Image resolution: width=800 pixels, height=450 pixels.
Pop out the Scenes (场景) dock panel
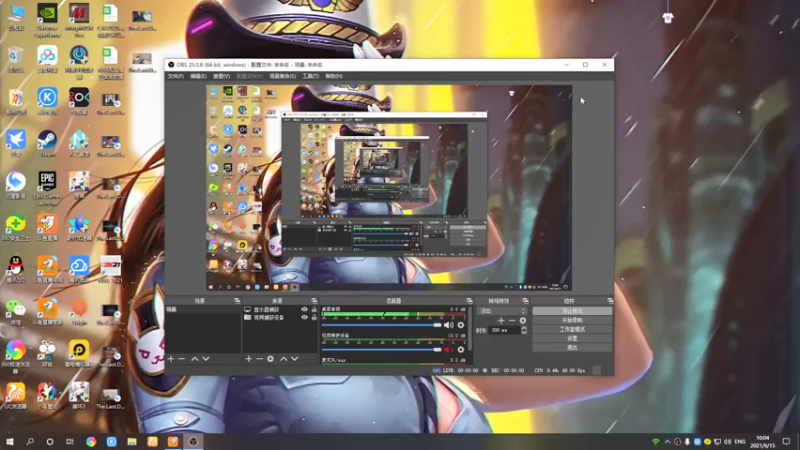(237, 301)
